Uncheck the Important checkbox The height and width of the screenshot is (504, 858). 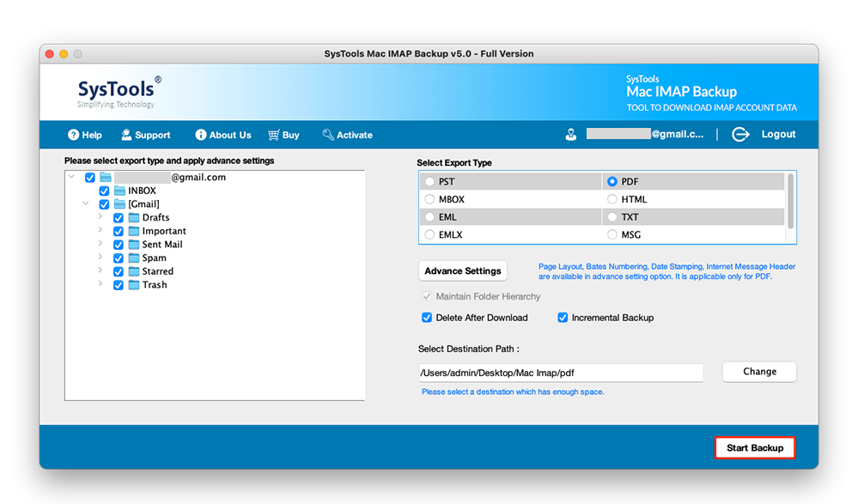[119, 231]
